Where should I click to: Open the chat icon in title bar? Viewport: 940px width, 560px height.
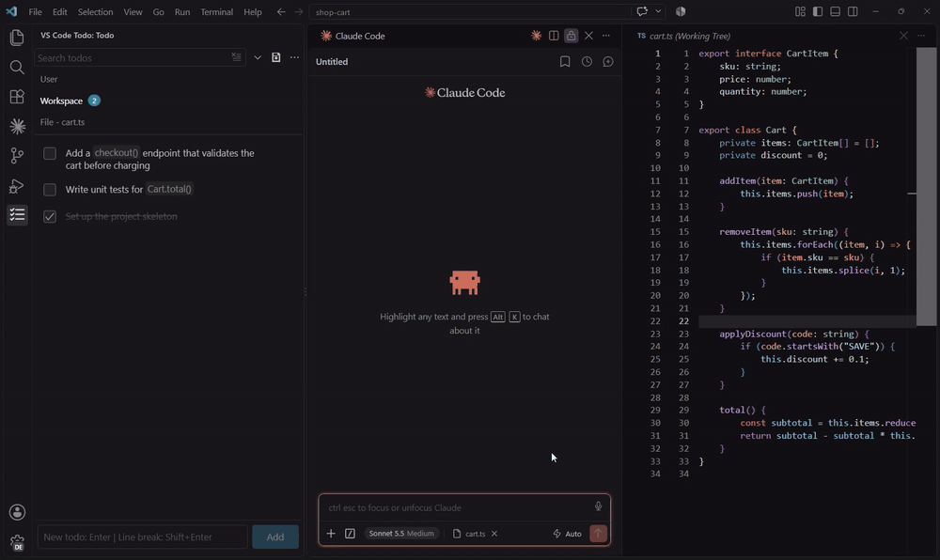(642, 11)
